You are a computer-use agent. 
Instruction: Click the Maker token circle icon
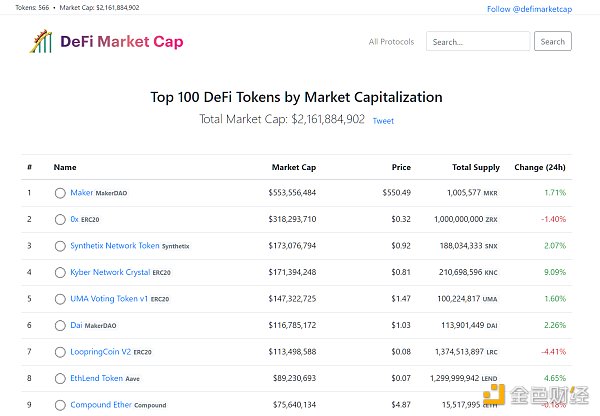(x=60, y=193)
